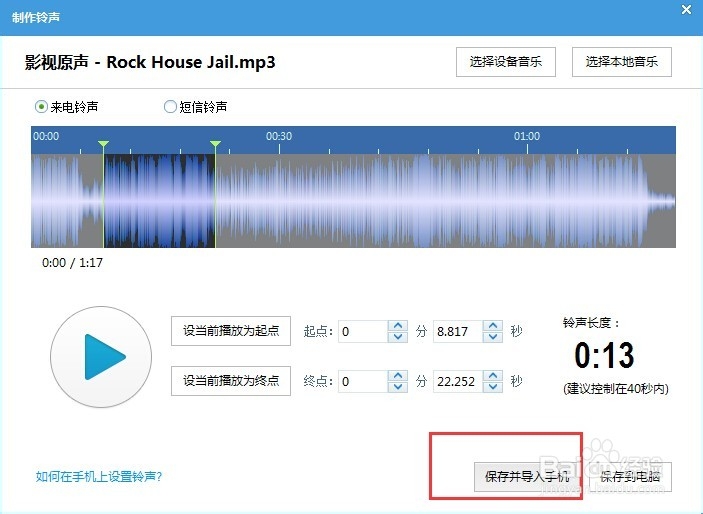Image resolution: width=703 pixels, height=514 pixels.
Task: Increase the start point seconds value
Action: coord(493,326)
